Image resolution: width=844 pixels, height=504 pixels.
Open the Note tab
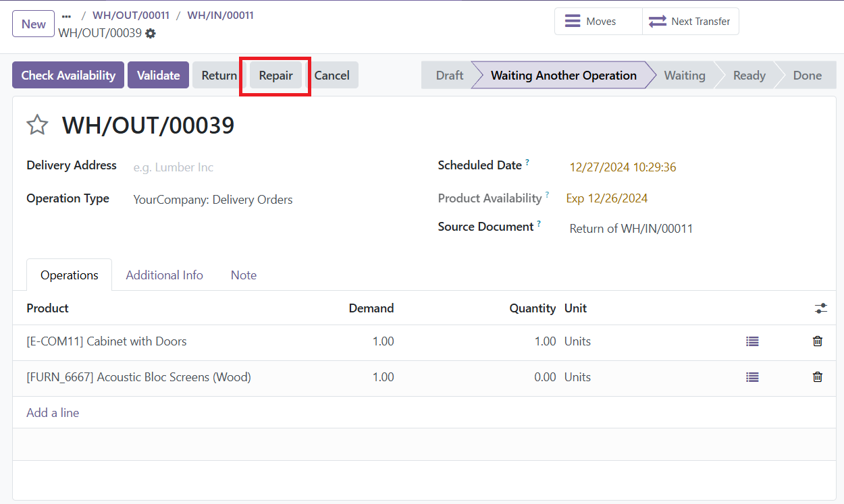tap(244, 275)
